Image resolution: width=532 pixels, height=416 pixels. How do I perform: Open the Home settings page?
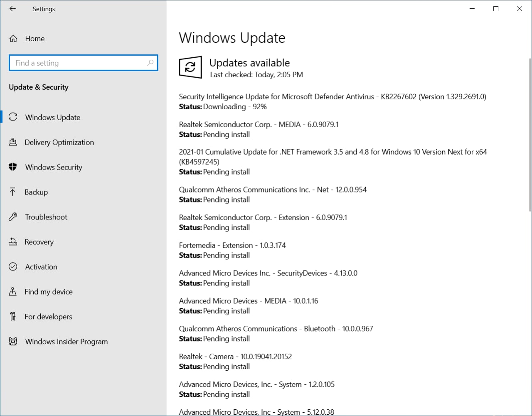pos(83,39)
